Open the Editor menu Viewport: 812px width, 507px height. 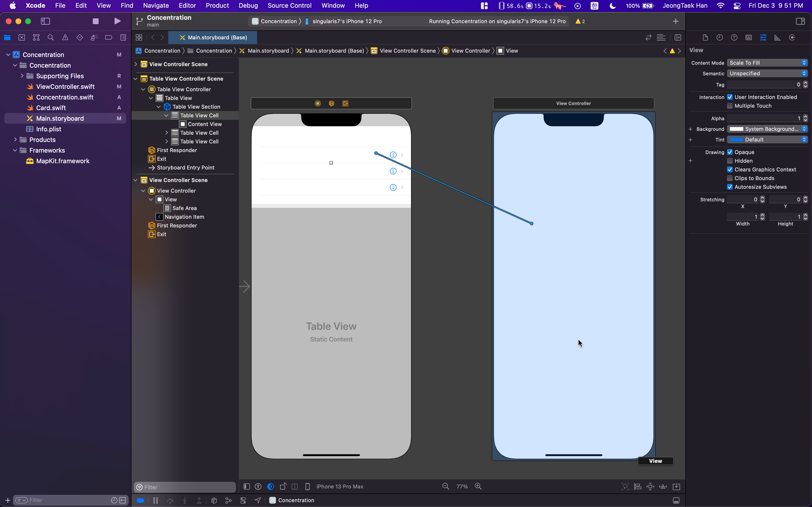coord(187,5)
